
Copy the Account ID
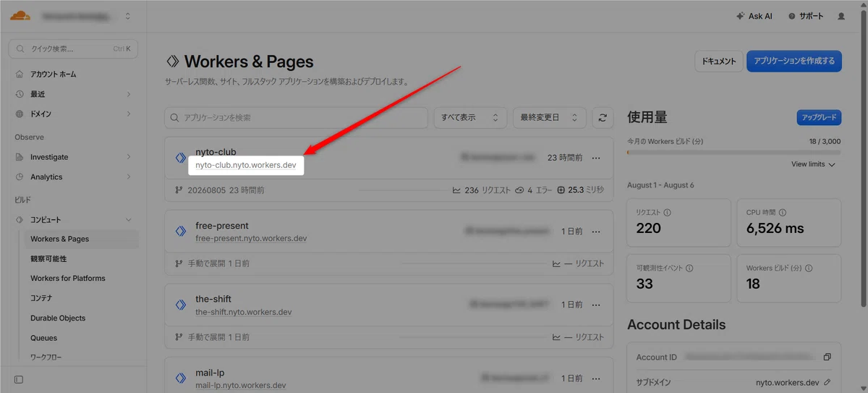click(827, 357)
